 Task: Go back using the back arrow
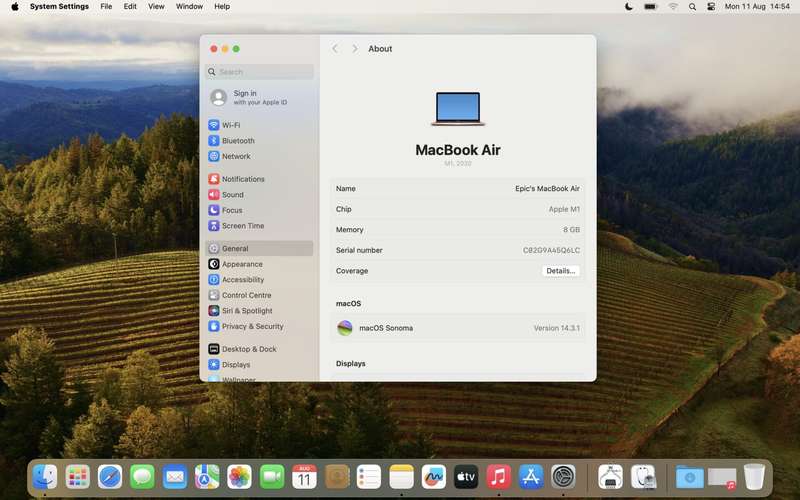coord(335,48)
